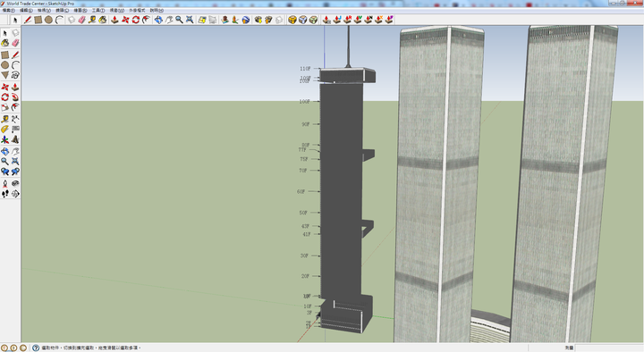Viewport: 644px width, 352px height.
Task: Click the Next view tool
Action: (x=15, y=172)
